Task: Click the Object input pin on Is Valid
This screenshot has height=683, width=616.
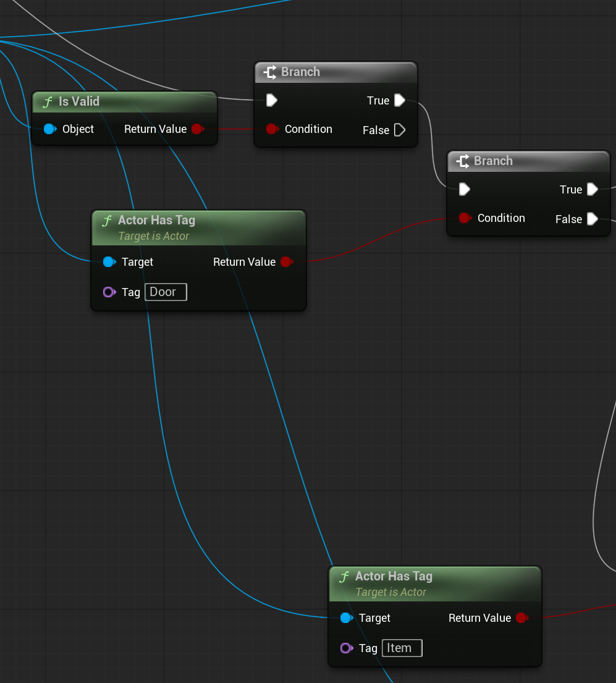Action: 50,129
